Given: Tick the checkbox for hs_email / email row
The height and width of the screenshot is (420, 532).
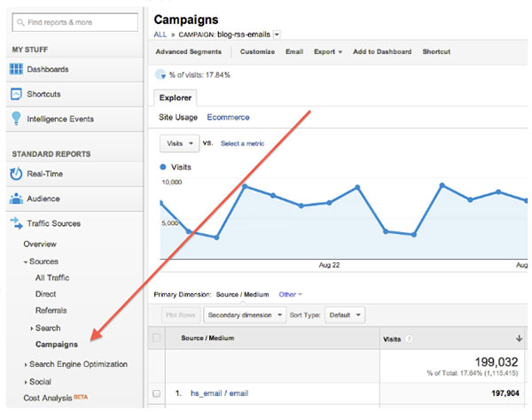Looking at the screenshot, I should point(156,393).
